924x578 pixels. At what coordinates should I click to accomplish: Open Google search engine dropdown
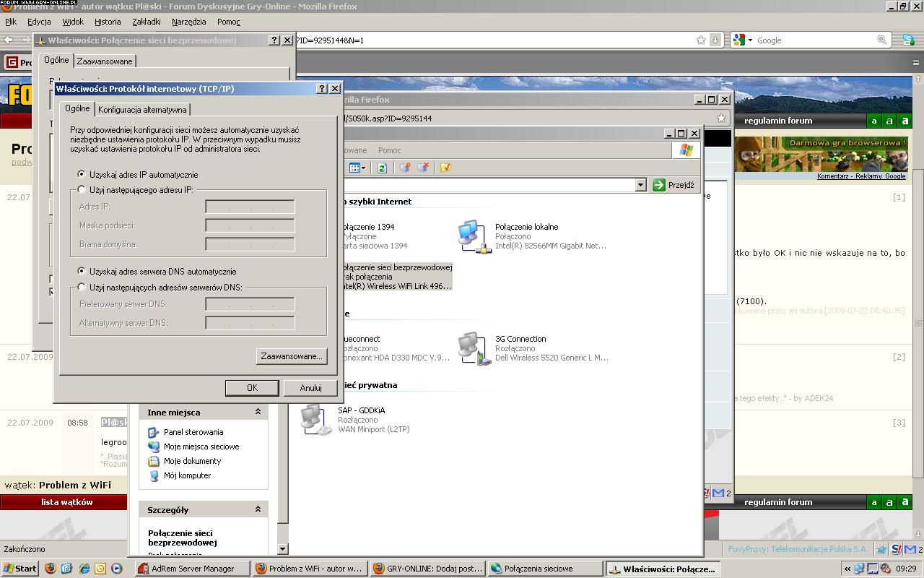coord(743,40)
